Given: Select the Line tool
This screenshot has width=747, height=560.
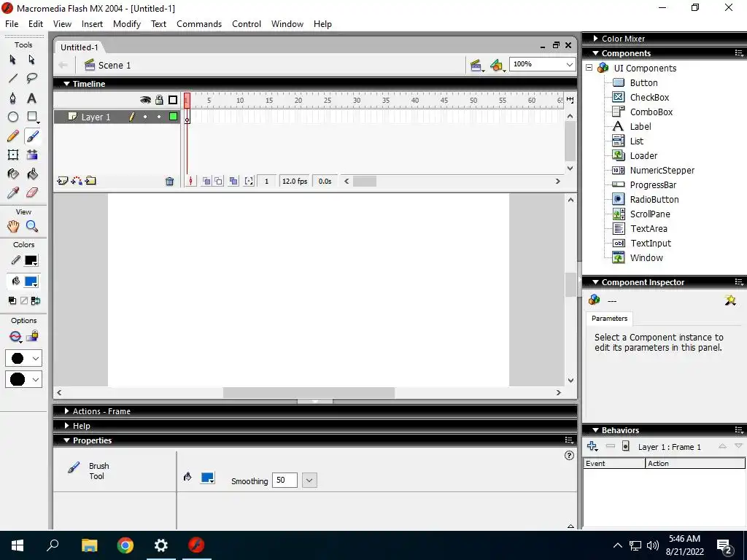Looking at the screenshot, I should click(x=13, y=79).
